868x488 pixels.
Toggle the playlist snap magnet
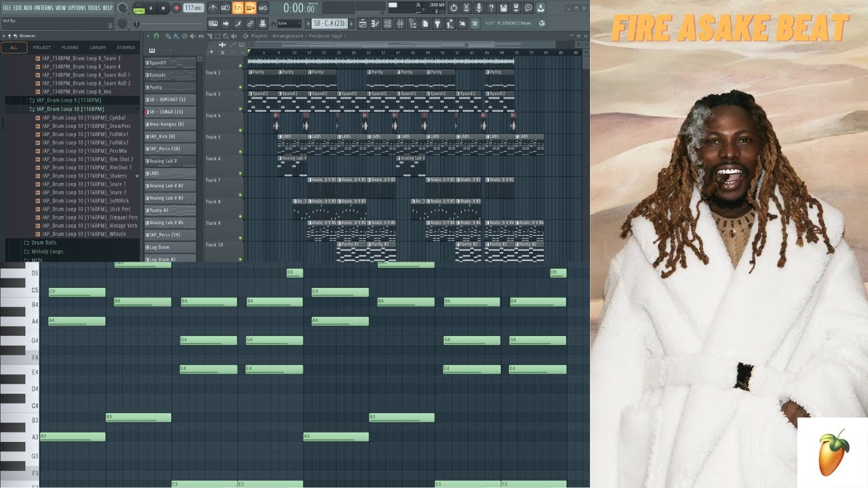click(x=156, y=36)
